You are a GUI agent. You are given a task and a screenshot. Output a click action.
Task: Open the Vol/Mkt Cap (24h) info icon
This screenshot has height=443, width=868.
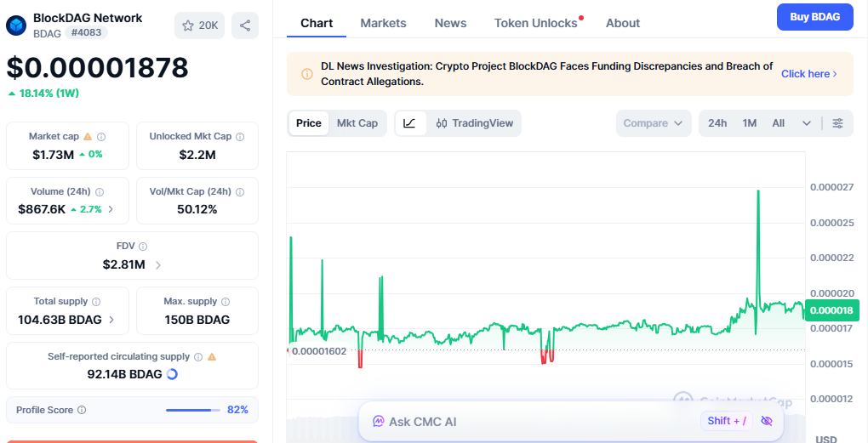pyautogui.click(x=240, y=192)
